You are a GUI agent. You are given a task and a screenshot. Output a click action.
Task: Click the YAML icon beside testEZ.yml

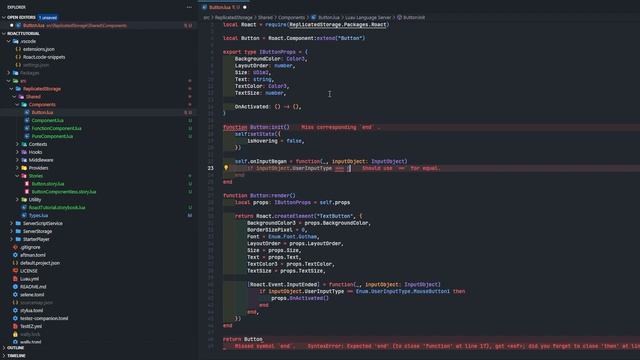(15, 327)
